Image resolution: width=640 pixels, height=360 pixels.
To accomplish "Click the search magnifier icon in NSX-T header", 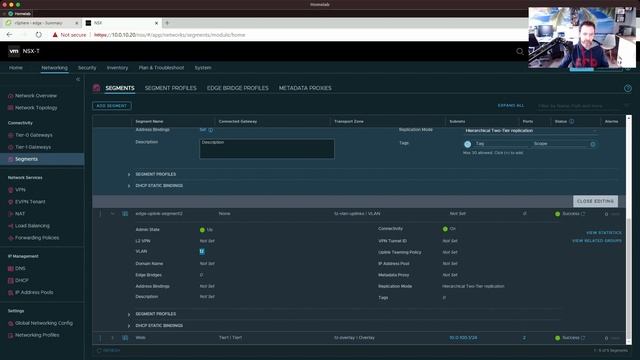I will [520, 51].
